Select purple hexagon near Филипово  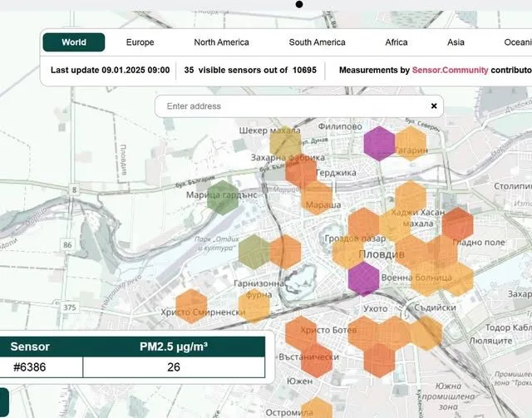(380, 143)
